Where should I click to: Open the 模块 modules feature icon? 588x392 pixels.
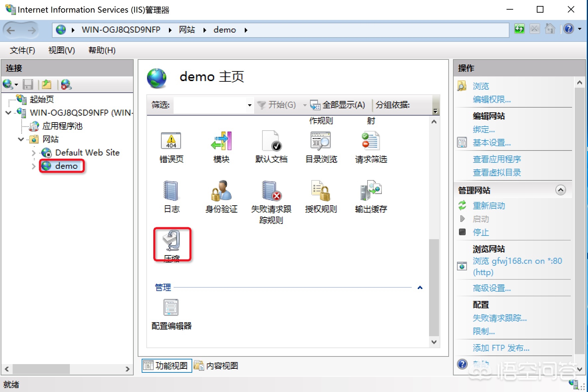click(x=221, y=141)
